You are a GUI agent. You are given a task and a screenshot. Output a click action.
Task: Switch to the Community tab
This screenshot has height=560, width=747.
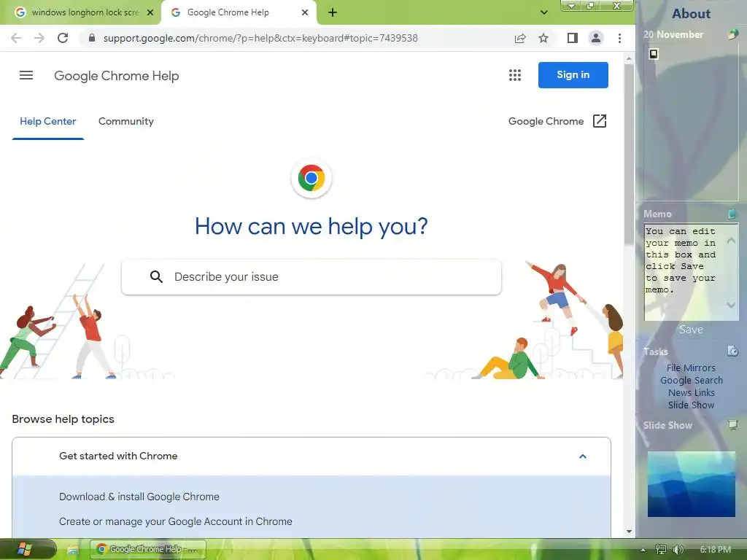pos(125,122)
